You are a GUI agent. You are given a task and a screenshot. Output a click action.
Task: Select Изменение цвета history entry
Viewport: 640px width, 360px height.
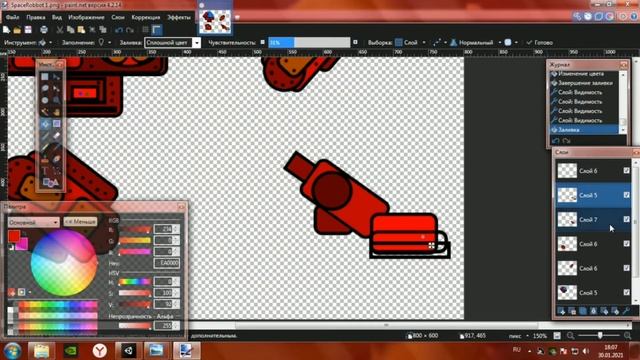point(581,74)
